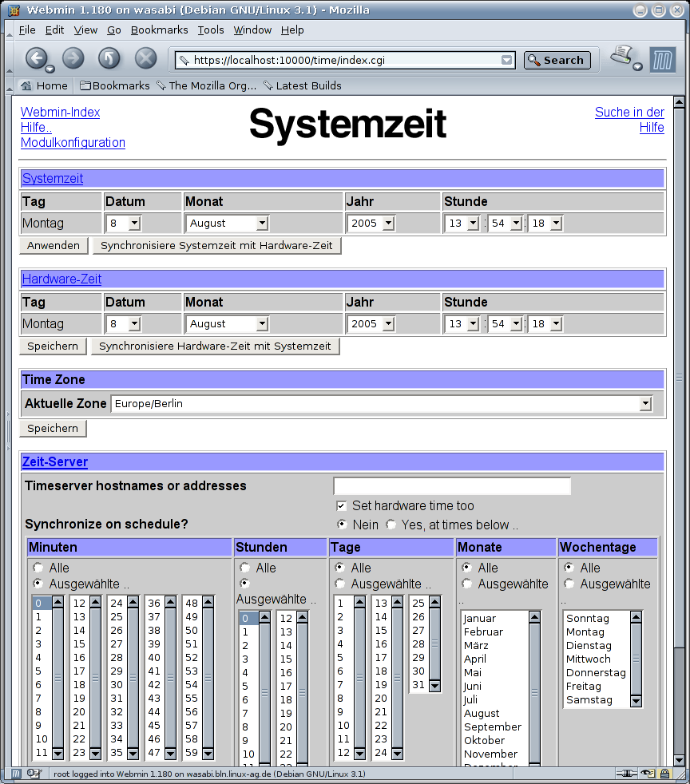Viewport: 690px width, 784px height.
Task: Open the Systemzeit Monat dropdown
Action: pos(228,224)
